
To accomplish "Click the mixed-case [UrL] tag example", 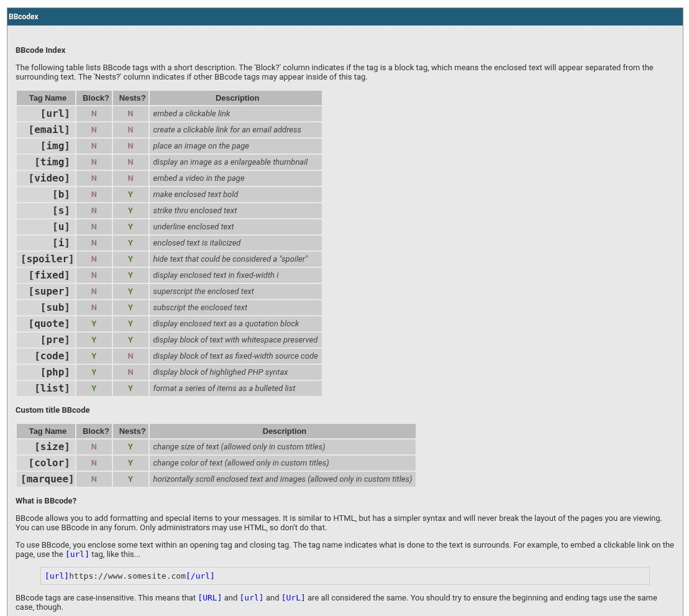I will (293, 598).
